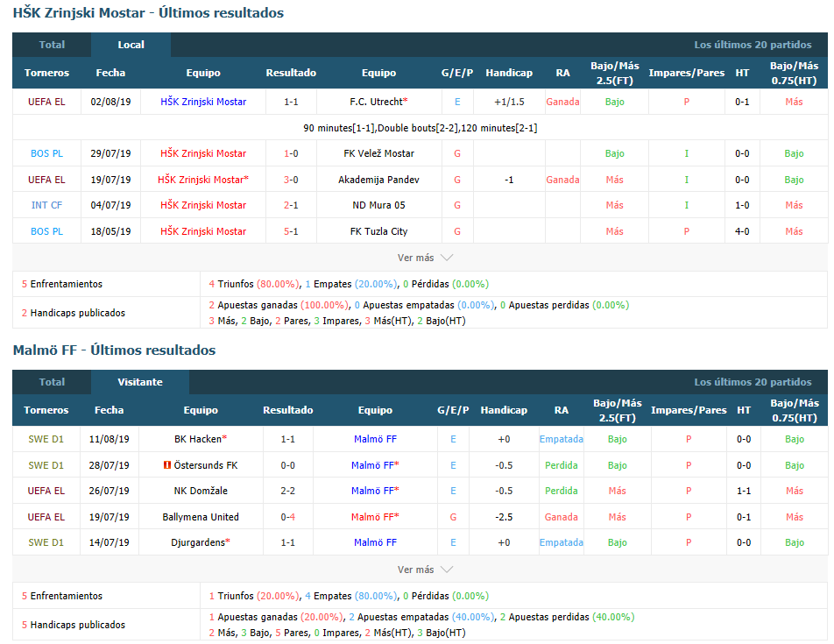Open the NK Domžale team link
The width and height of the screenshot is (834, 644).
(201, 491)
